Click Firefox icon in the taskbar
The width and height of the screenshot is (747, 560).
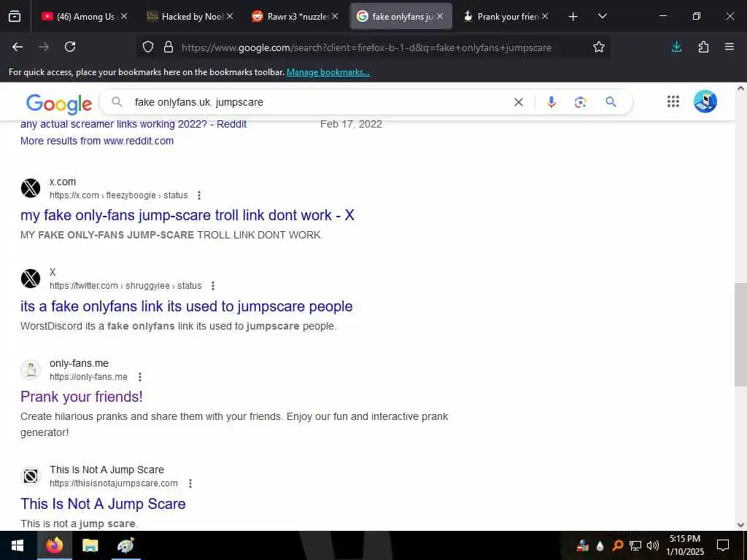[54, 545]
